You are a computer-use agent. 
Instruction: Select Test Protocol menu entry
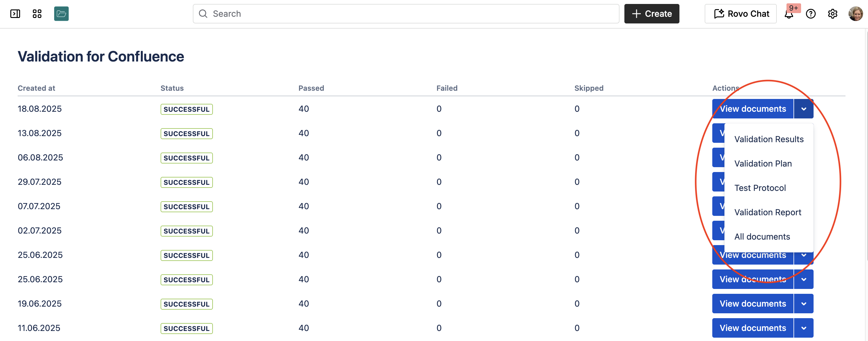tap(769, 188)
